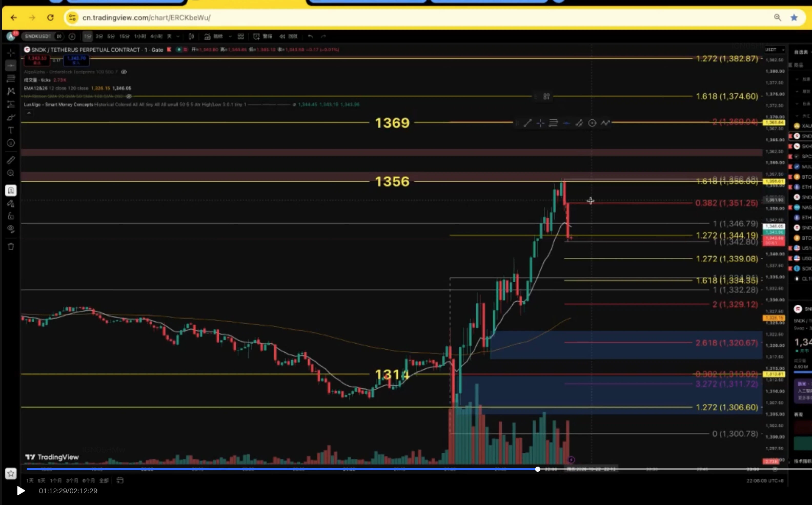Delete drawings with the trash icon

11,247
